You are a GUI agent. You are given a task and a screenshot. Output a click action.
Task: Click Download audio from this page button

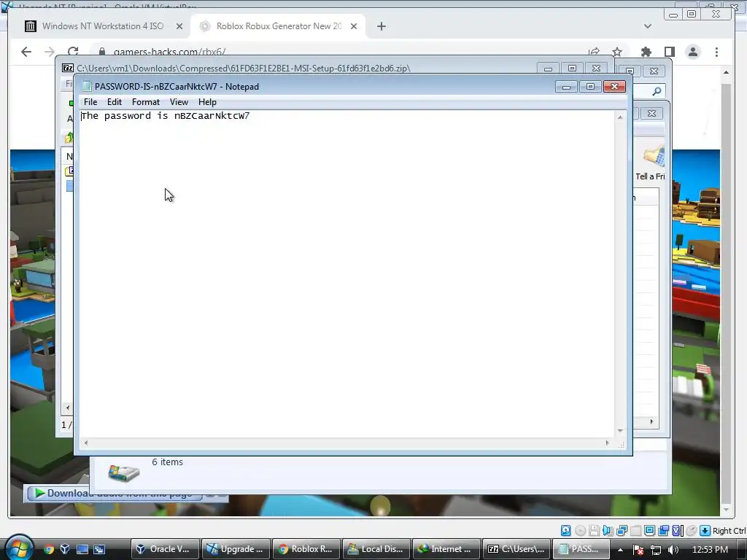pyautogui.click(x=115, y=494)
